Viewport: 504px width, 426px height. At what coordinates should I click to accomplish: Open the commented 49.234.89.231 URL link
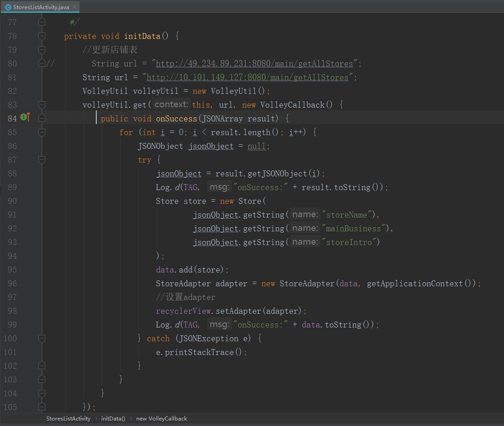coord(255,64)
